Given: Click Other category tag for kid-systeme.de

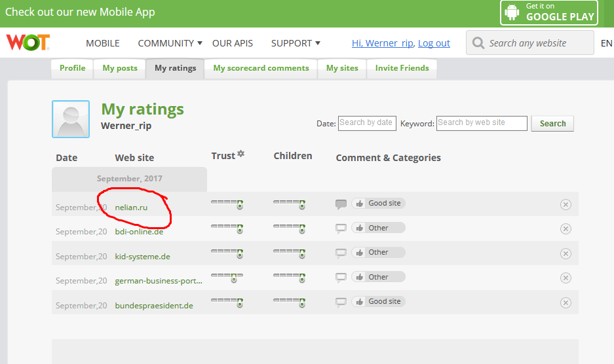Looking at the screenshot, I should pos(378,252).
